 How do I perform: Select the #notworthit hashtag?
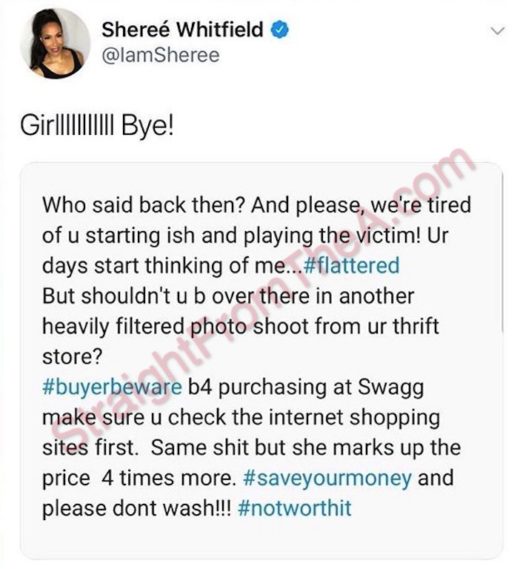[295, 508]
